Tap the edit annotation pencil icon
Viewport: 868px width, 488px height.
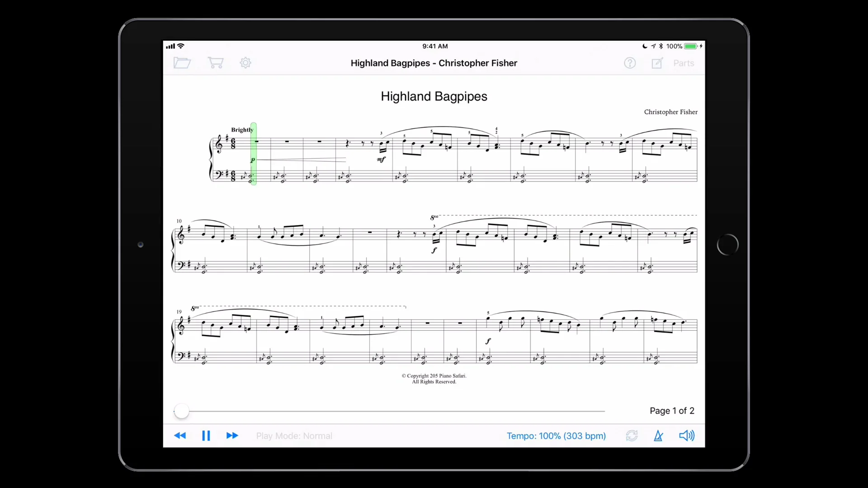coord(657,63)
